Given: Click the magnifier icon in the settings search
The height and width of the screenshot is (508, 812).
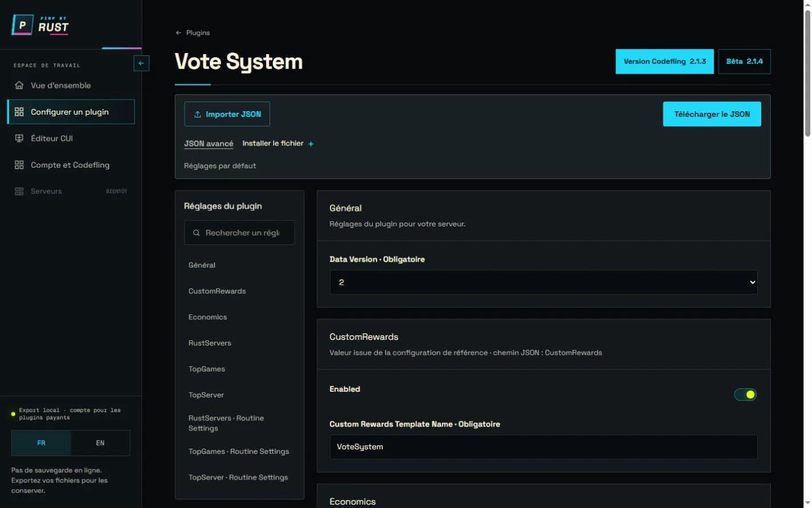Looking at the screenshot, I should click(x=197, y=233).
